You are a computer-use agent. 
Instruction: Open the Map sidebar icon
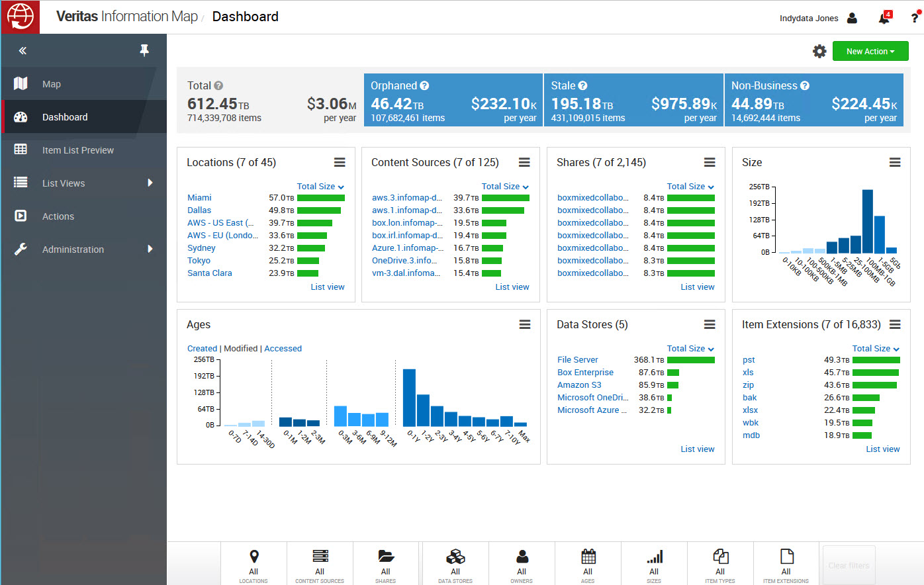pos(21,83)
